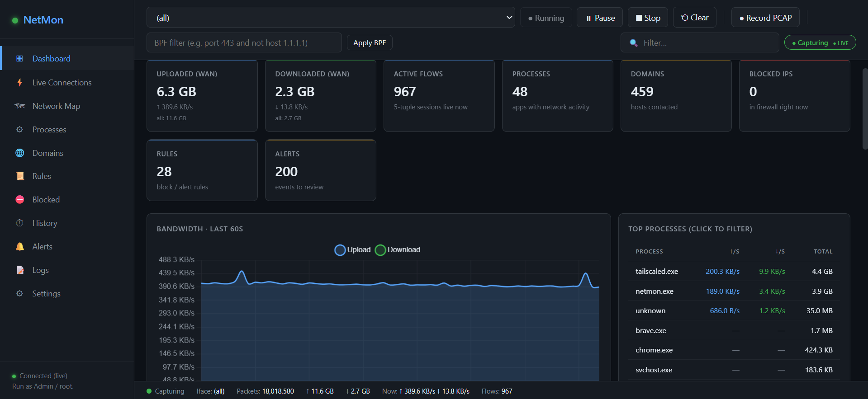
Task: Toggle the Capturing LIVE status pill
Action: click(x=820, y=42)
